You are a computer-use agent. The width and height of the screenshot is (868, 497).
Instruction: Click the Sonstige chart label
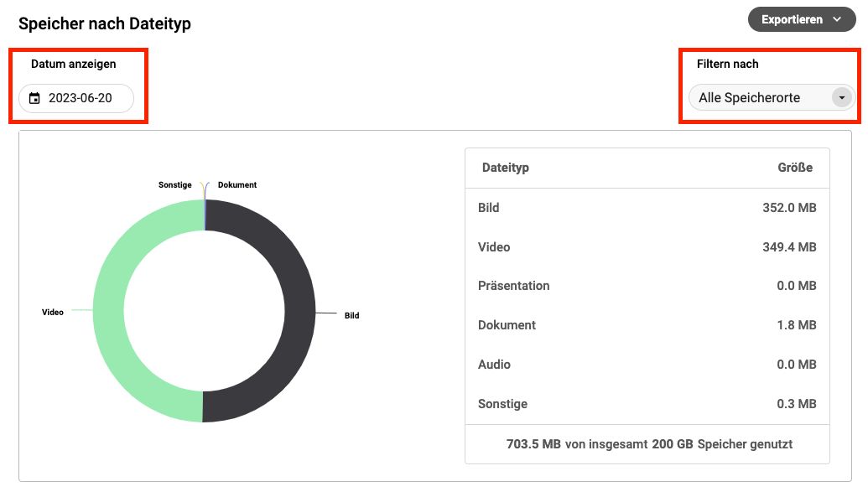coord(175,184)
